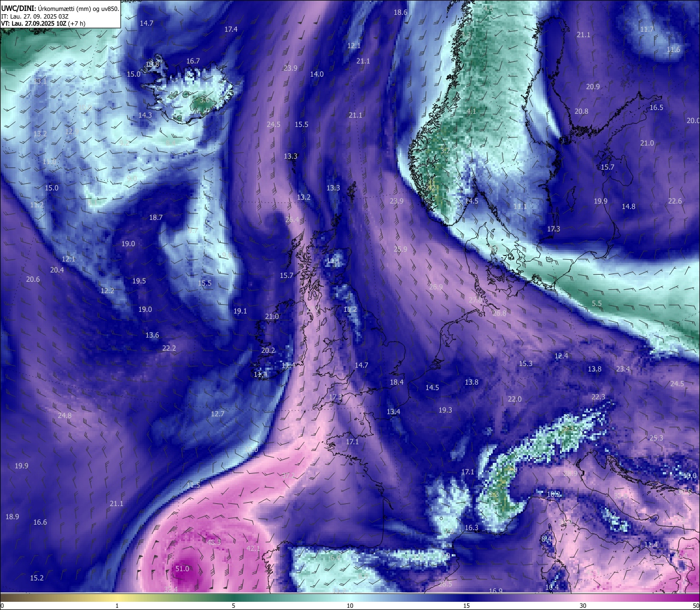
Task: Click the 51.0 maximum value label
Action: pyautogui.click(x=182, y=569)
